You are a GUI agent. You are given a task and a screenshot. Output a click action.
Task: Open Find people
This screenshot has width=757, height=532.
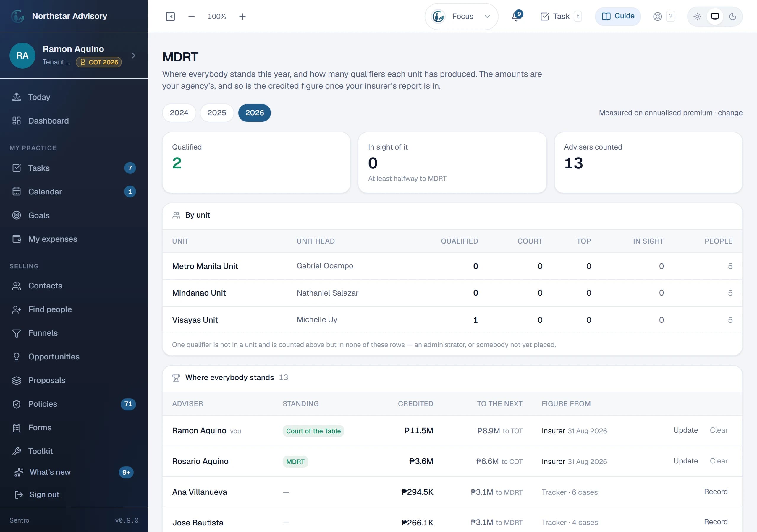74,309
